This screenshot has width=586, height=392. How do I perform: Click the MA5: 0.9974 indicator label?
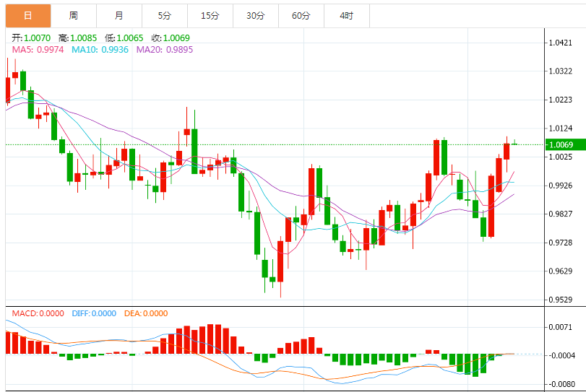[38, 50]
